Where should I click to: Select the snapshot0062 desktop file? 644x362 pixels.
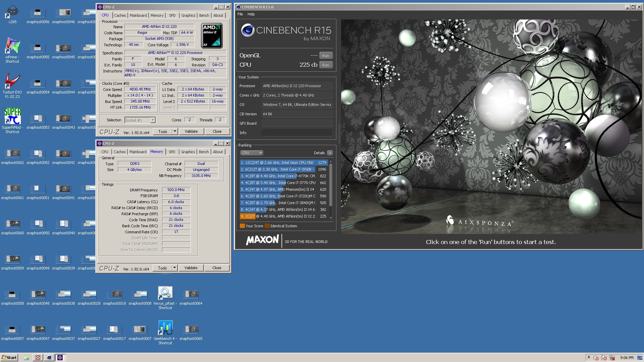pos(12,157)
